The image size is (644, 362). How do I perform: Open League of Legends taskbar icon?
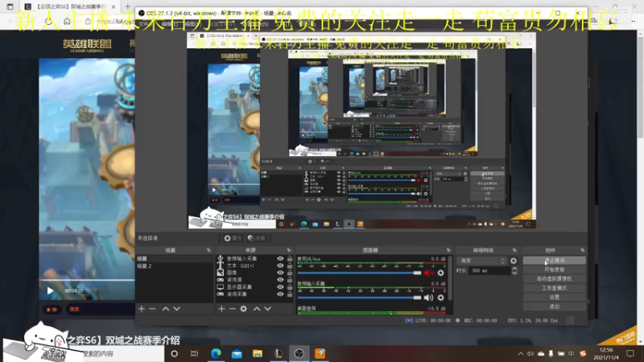coord(279,353)
